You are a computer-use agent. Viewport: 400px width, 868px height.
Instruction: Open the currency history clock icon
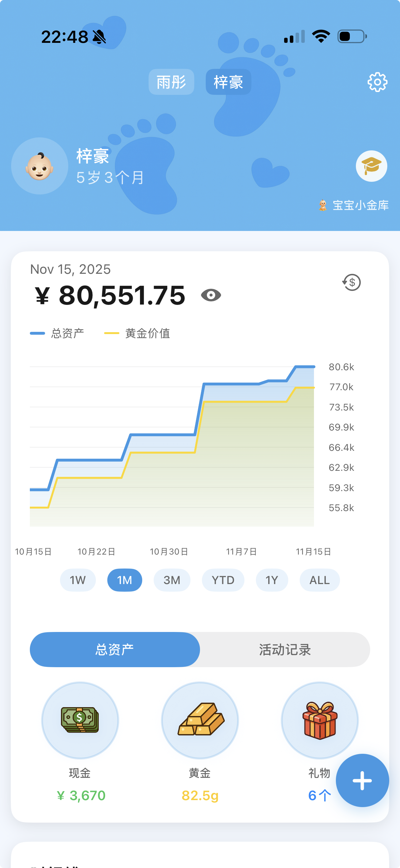point(351,282)
